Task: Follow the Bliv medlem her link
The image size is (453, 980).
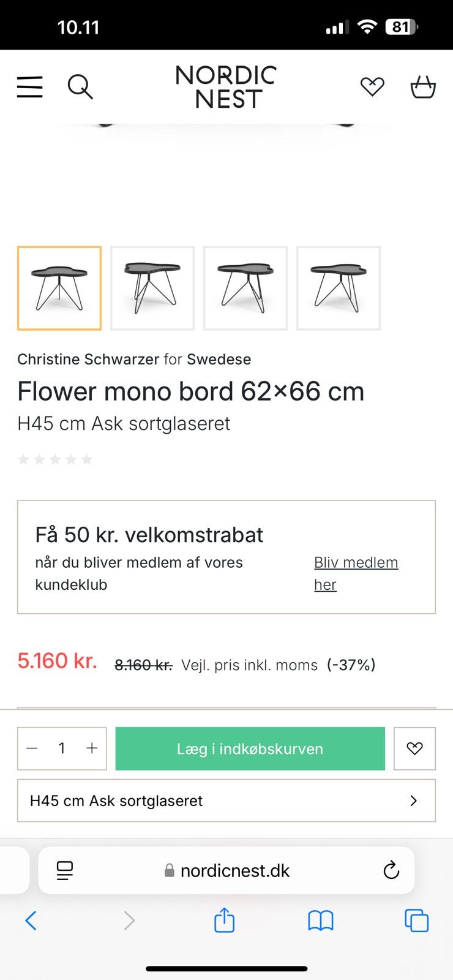Action: 355,563
